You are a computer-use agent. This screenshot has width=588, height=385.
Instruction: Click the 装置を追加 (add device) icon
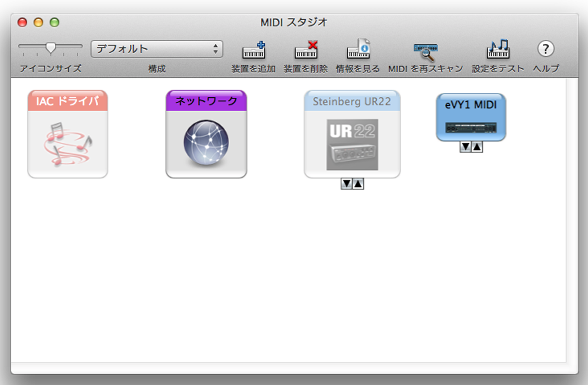click(x=254, y=49)
